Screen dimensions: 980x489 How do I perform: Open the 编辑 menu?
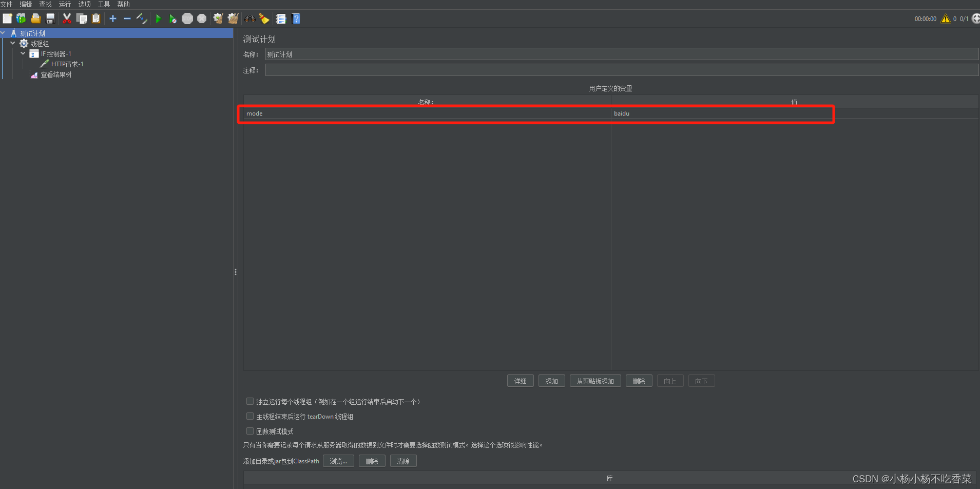(26, 4)
